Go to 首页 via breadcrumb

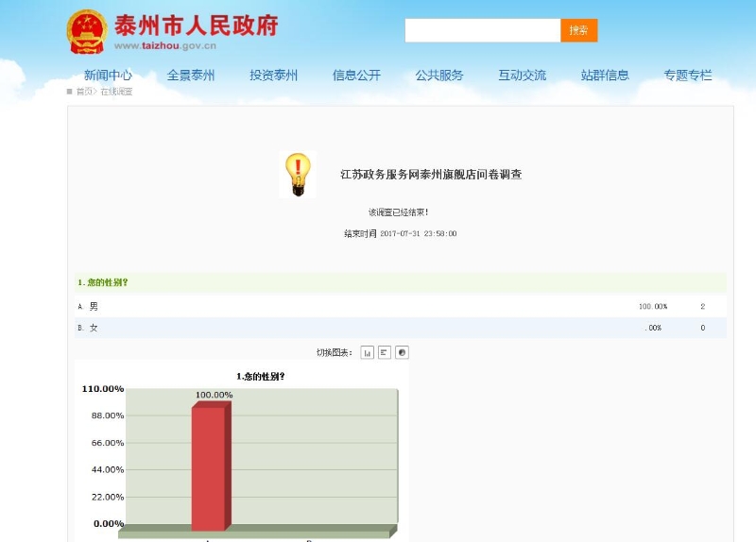click(x=85, y=92)
